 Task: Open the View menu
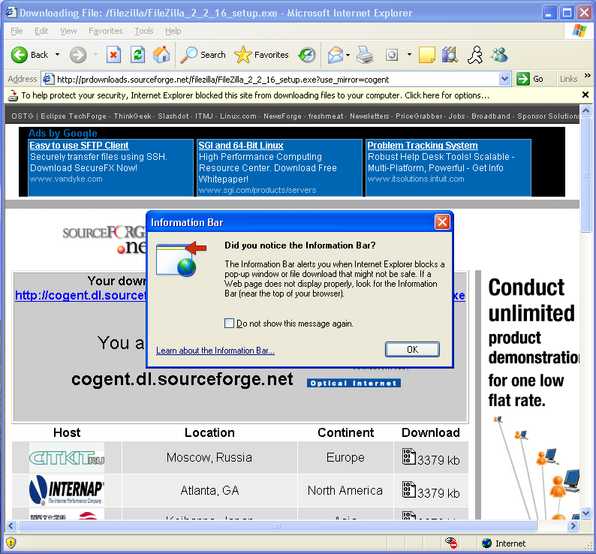tap(68, 31)
